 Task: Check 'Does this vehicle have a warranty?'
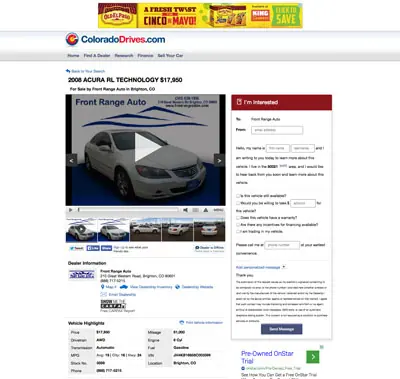point(238,218)
